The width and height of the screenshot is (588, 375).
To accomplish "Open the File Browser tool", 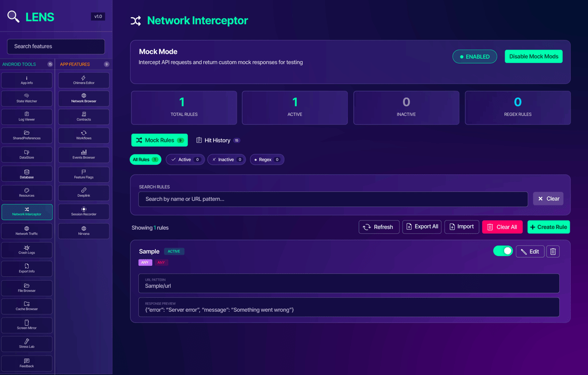I will click(26, 288).
